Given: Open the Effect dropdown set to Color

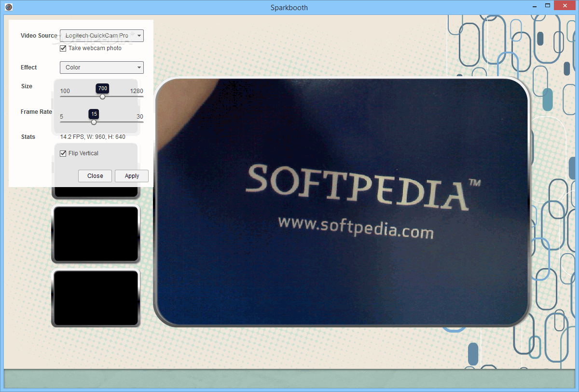Looking at the screenshot, I should [x=101, y=68].
